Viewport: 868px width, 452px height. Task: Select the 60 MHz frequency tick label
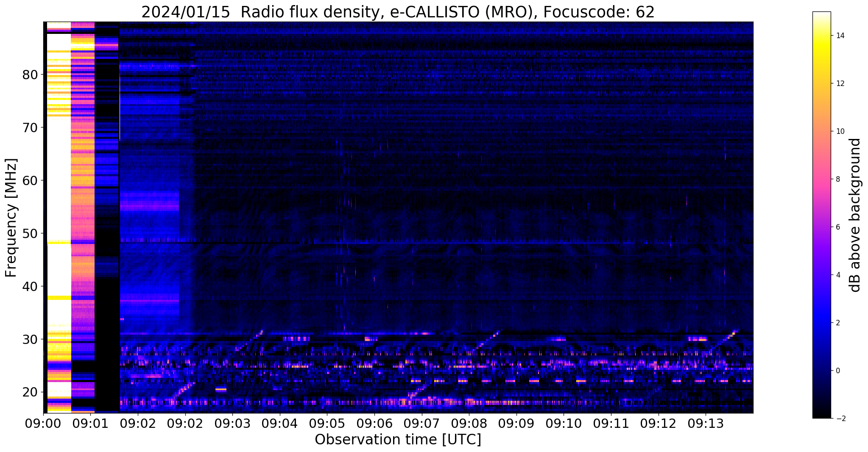tap(31, 180)
